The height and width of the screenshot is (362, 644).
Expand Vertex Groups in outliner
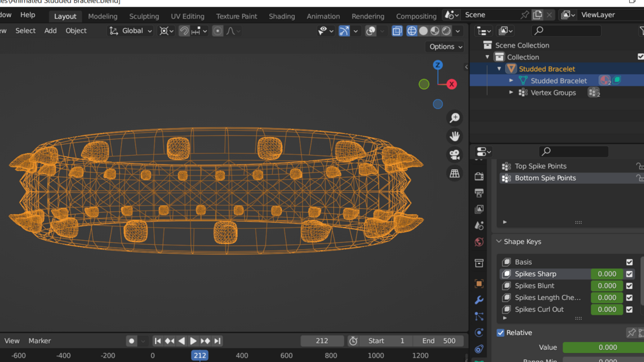pos(511,93)
